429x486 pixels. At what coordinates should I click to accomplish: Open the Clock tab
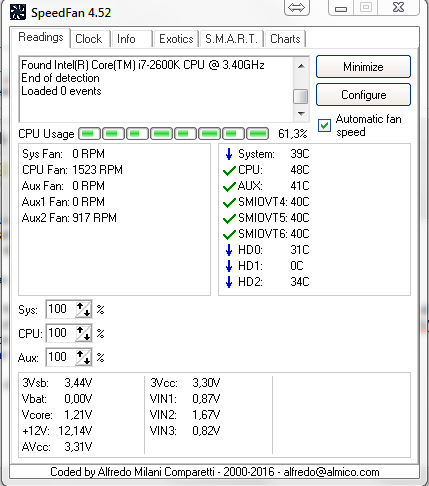point(89,39)
